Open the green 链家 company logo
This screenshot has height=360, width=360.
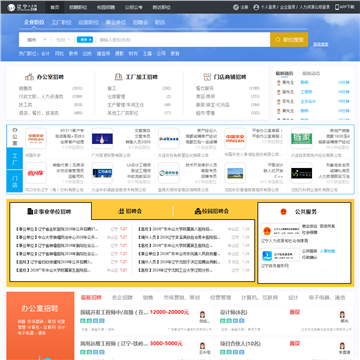(301, 138)
